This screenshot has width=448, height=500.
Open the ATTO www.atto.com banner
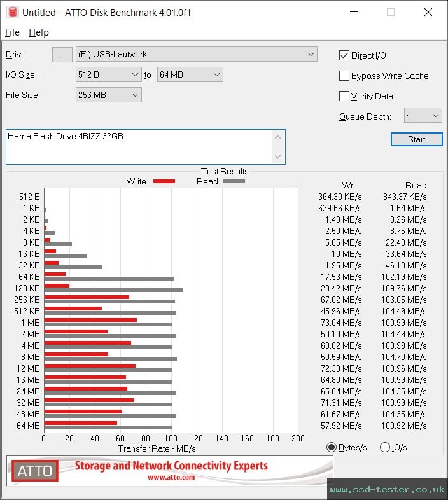(169, 471)
